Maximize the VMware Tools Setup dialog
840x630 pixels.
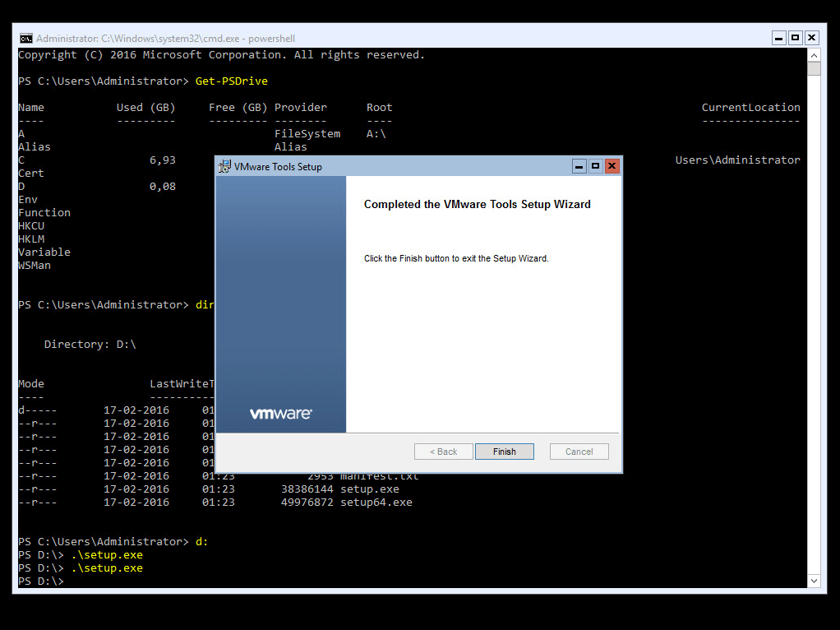[x=595, y=166]
